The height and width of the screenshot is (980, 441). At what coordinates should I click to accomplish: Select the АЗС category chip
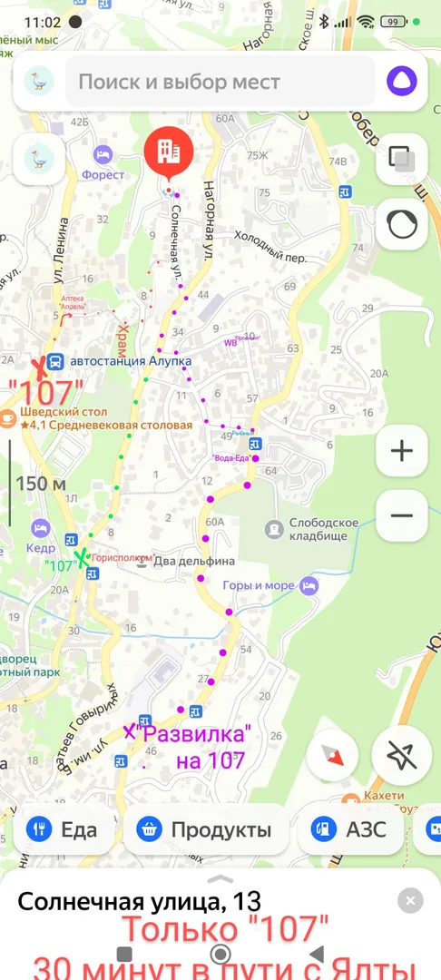[x=349, y=830]
